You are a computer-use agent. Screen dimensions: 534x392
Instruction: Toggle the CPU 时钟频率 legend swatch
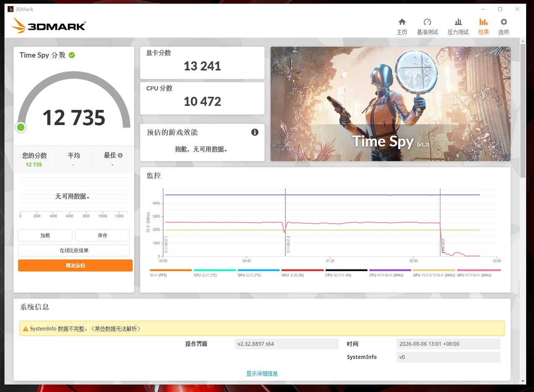(x=390, y=270)
